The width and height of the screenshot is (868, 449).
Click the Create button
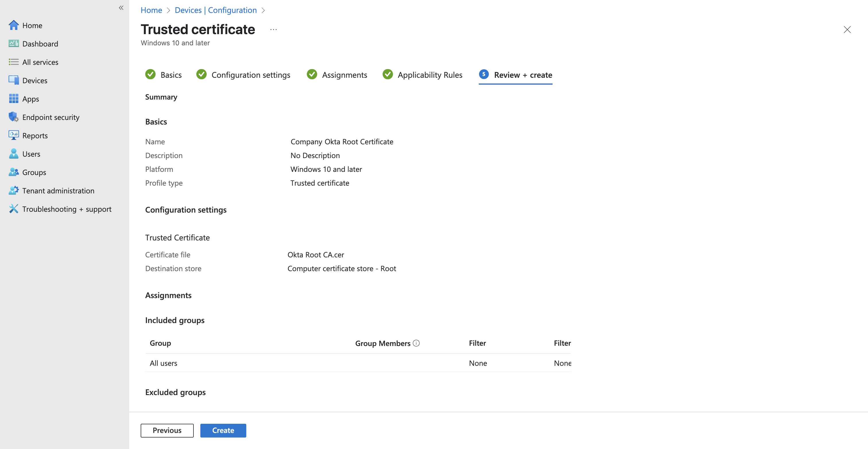(223, 430)
